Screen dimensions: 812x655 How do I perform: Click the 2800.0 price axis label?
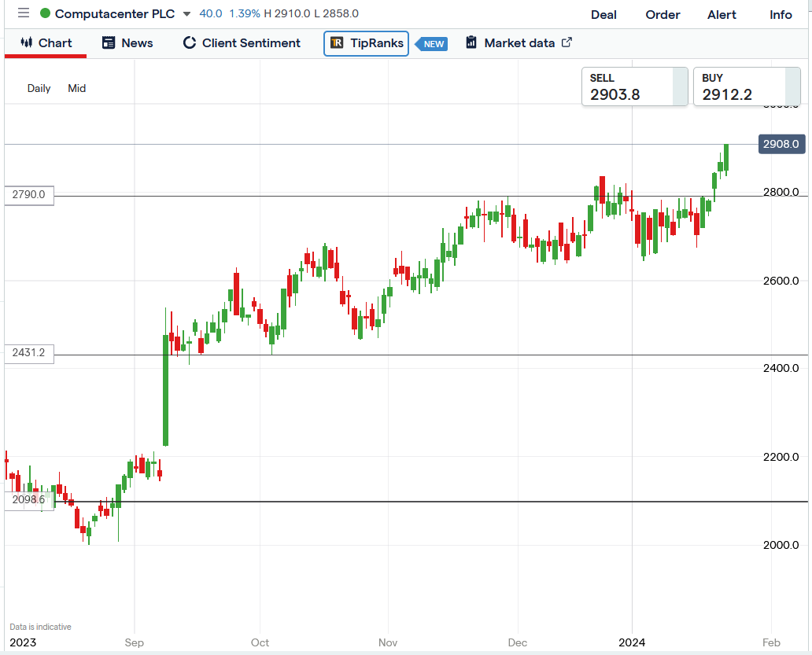point(781,192)
